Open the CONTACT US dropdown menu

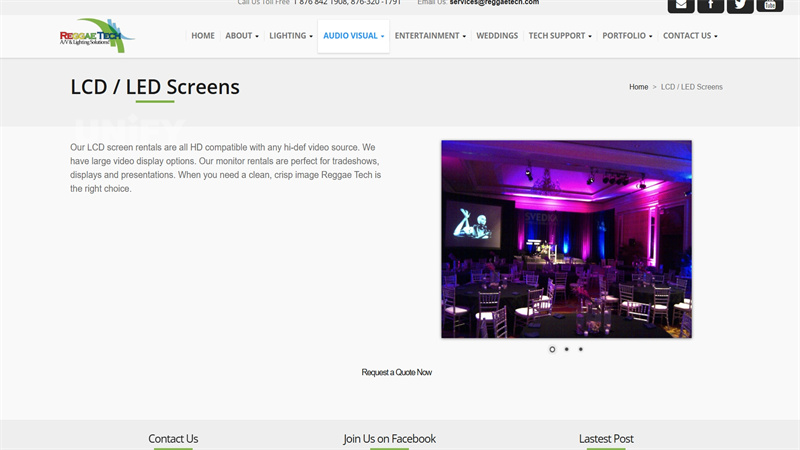point(690,36)
